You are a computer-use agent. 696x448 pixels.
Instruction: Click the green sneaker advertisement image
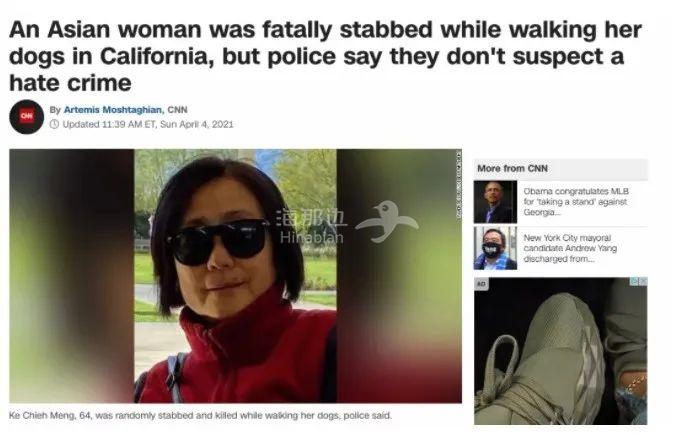coord(560,351)
